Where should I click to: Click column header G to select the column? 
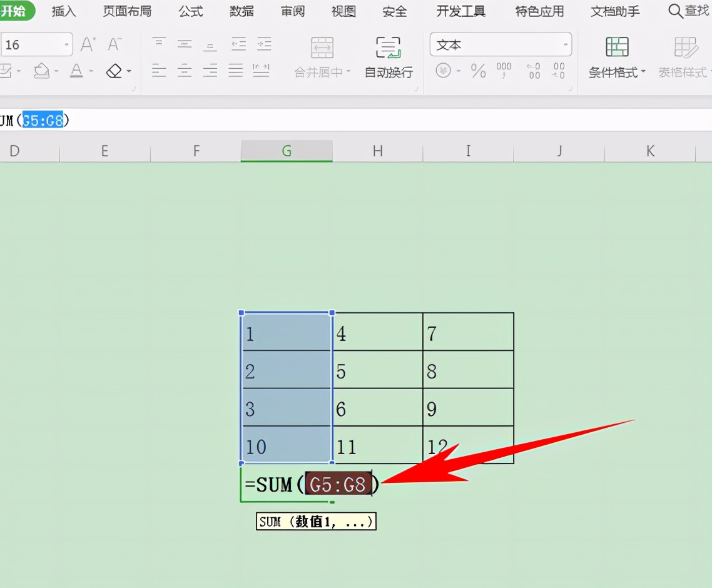pyautogui.click(x=286, y=151)
